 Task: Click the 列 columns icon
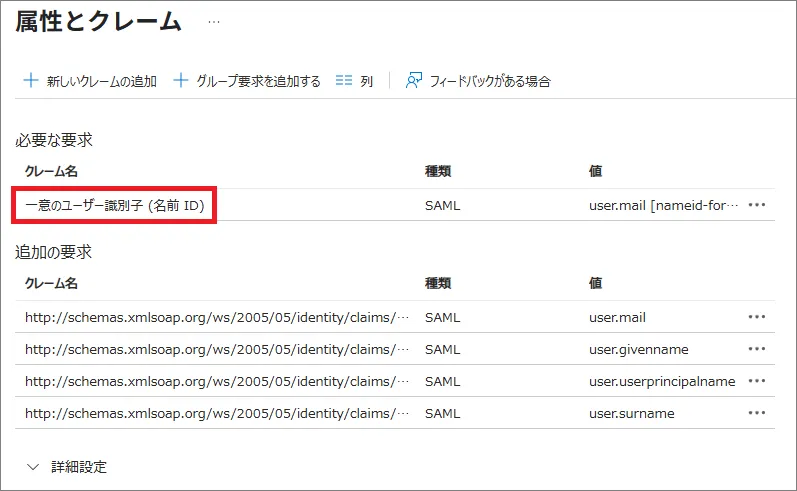tap(344, 81)
